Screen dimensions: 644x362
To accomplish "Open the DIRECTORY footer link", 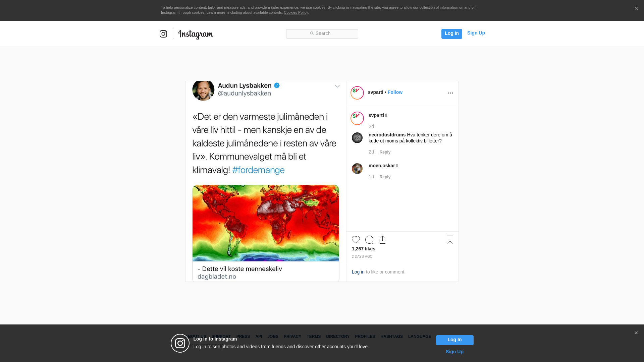I will pyautogui.click(x=338, y=337).
